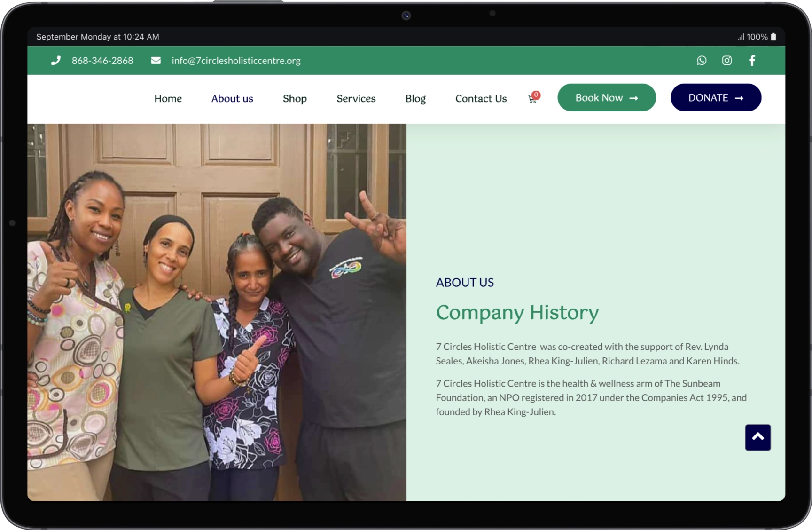Click the battery status icon

tap(773, 37)
